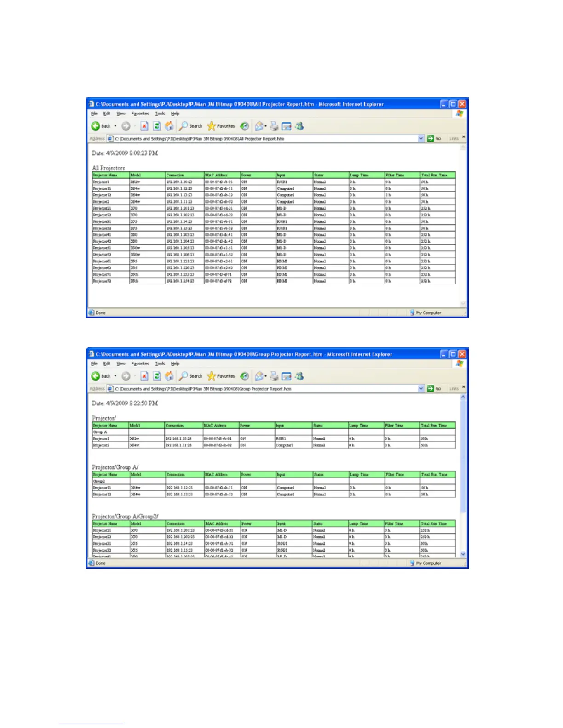563x728 pixels.
Task: Click Refresh icon in All Projector Report window
Action: (x=157, y=126)
